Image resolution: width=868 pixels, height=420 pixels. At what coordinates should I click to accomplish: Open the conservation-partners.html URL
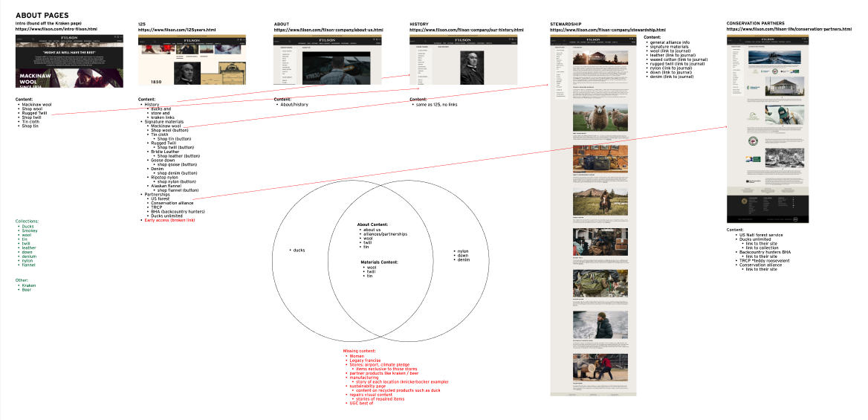[x=788, y=29]
